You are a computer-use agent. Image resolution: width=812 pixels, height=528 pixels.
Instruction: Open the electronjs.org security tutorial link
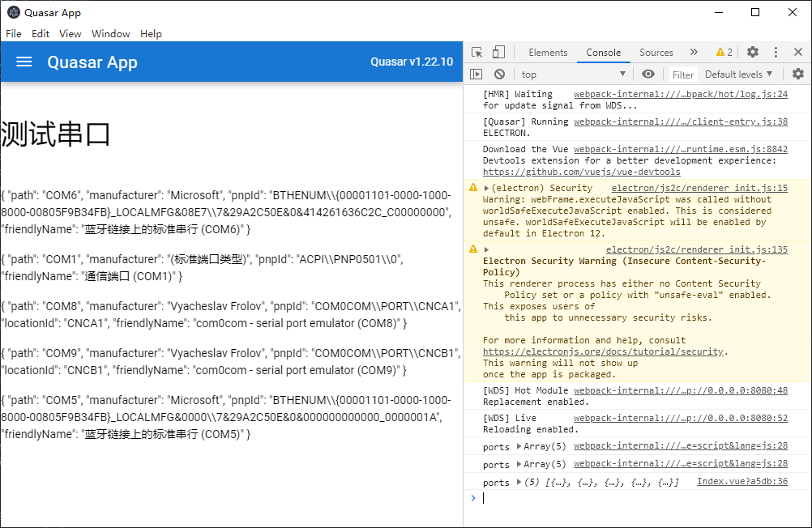click(603, 351)
